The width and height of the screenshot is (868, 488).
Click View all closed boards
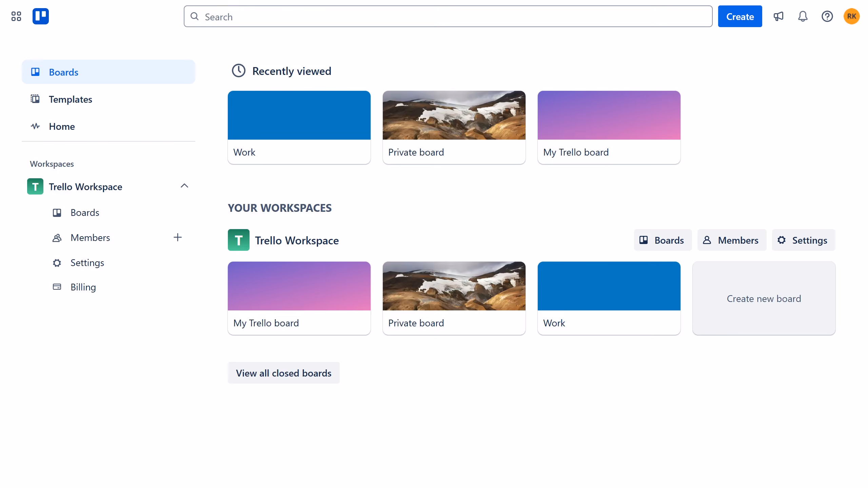click(284, 373)
